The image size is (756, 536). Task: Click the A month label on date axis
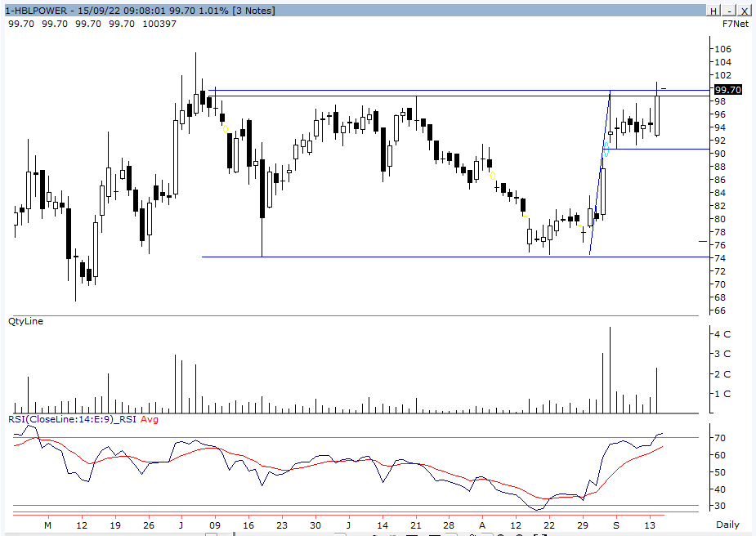pos(481,525)
